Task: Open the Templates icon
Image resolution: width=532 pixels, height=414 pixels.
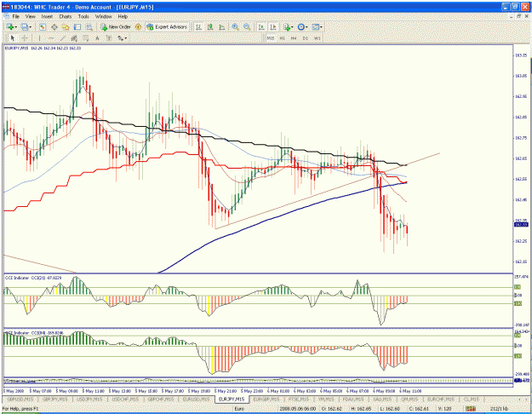Action: pyautogui.click(x=316, y=26)
